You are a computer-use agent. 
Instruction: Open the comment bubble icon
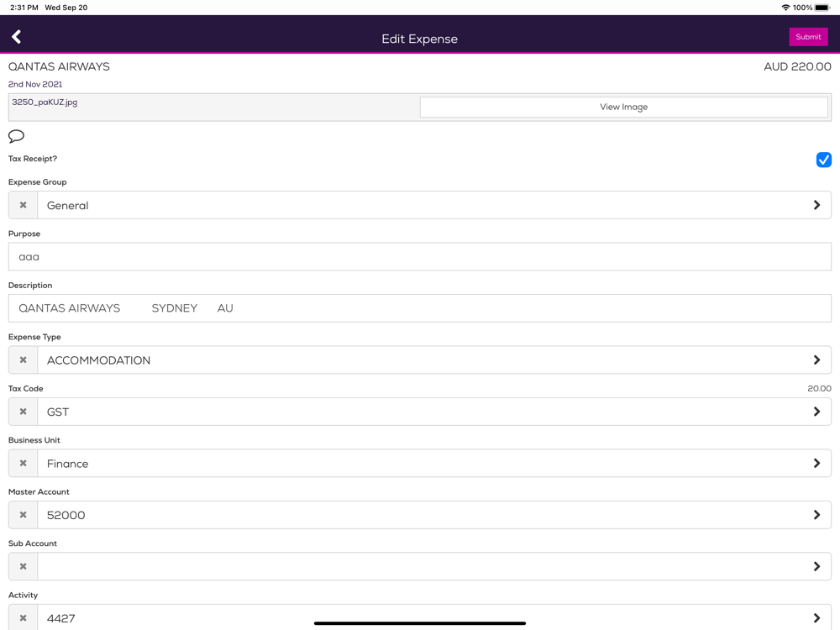[16, 136]
